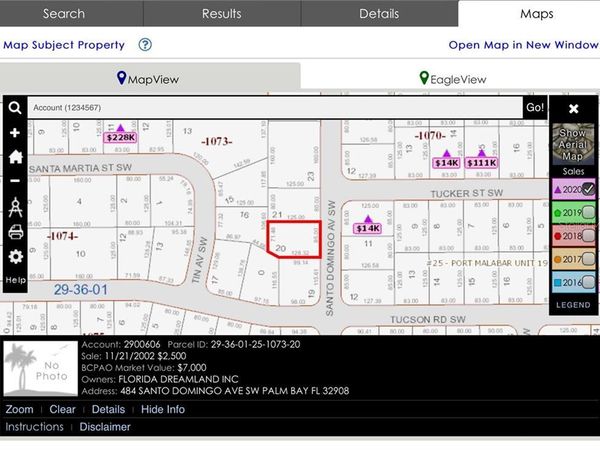
Task: Print the map using printer icon
Action: [15, 232]
